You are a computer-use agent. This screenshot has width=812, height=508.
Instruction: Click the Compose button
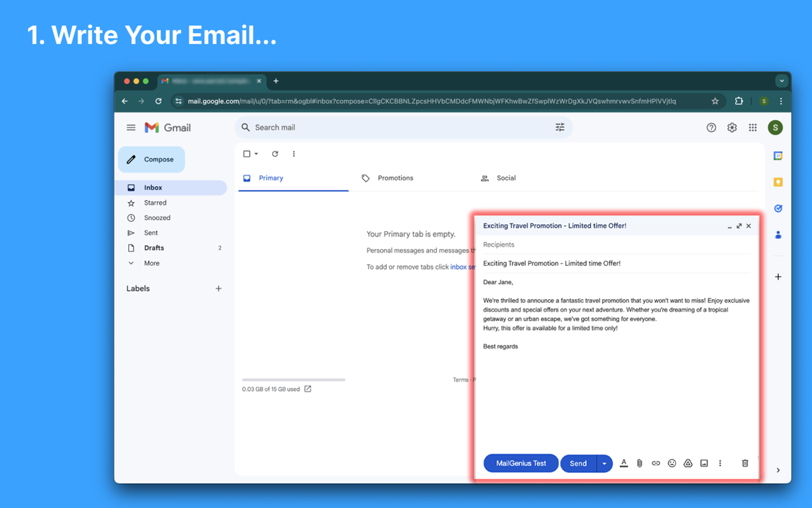click(x=151, y=159)
